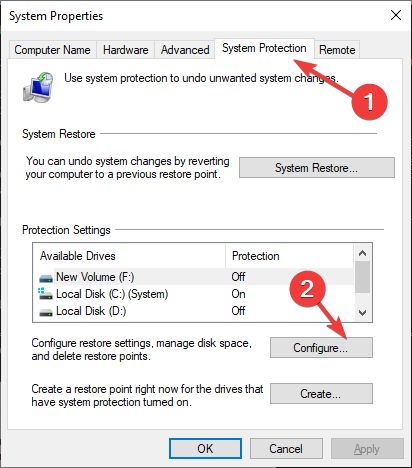Click the drives list scroll down arrow
The height and width of the screenshot is (468, 412).
click(362, 312)
